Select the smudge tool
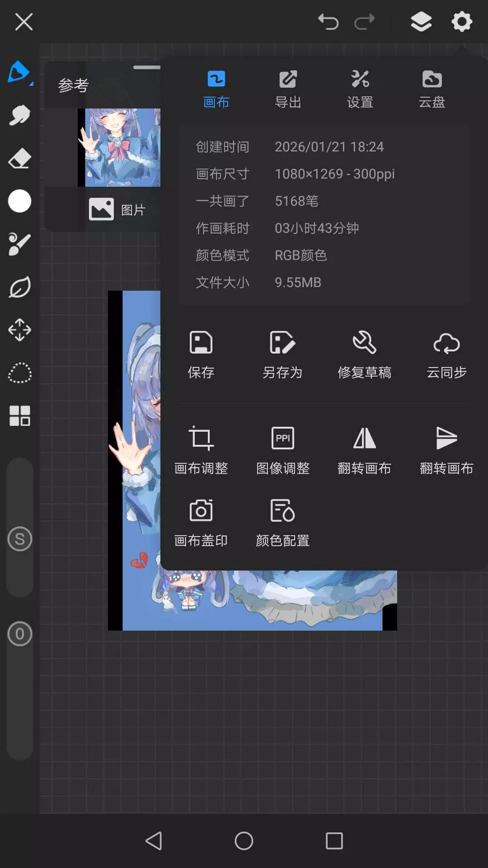Screen dimensions: 488x868 click(x=19, y=115)
